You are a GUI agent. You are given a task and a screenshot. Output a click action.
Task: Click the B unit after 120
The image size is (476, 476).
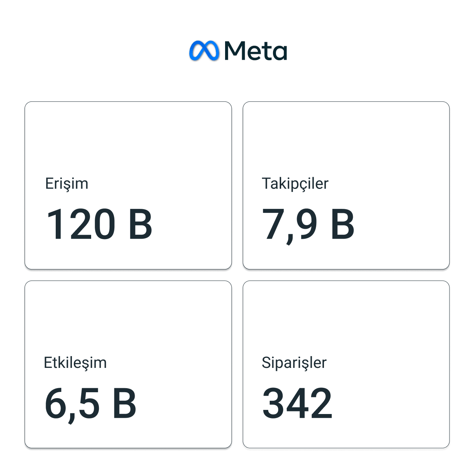coord(141,224)
